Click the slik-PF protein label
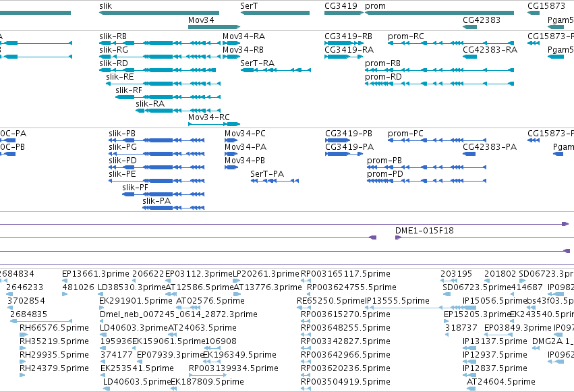 135,188
